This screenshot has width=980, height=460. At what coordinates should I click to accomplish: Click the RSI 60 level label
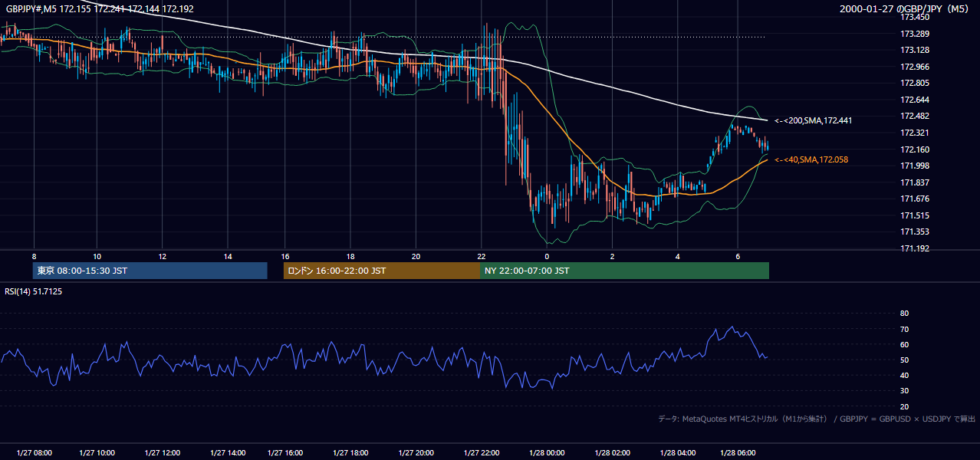pos(904,344)
